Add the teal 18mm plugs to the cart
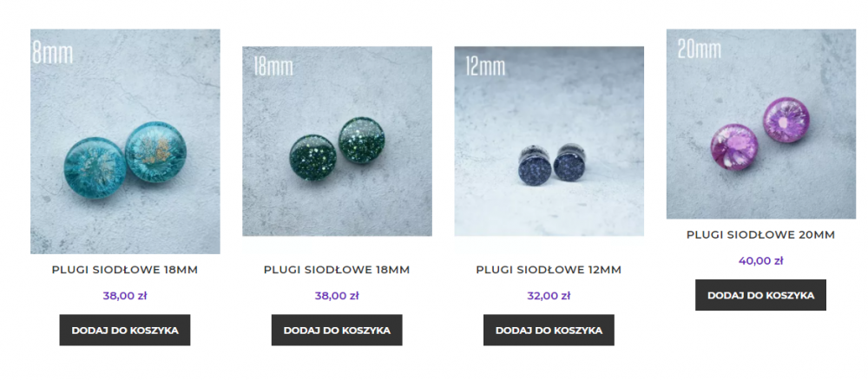868x380 pixels. coord(125,331)
